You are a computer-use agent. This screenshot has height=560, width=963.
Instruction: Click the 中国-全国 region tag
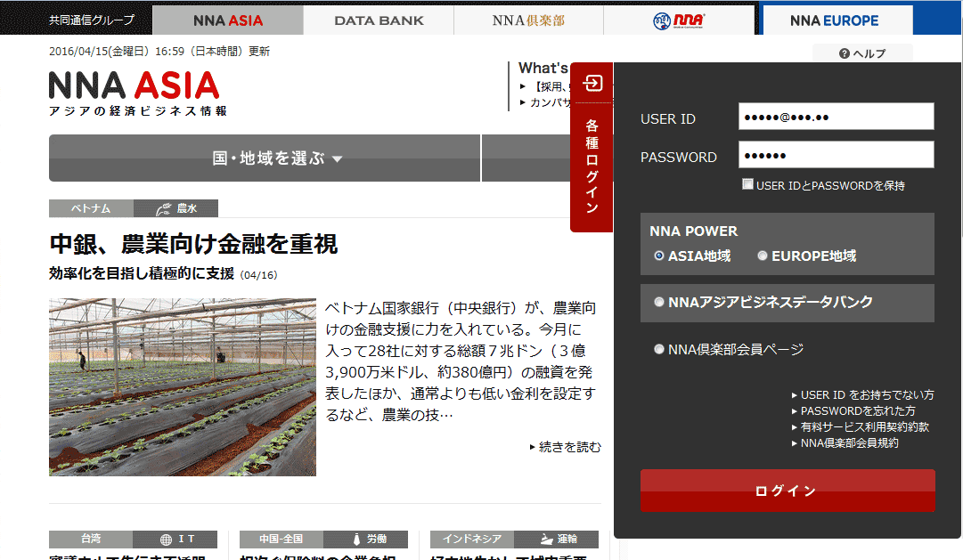[282, 540]
